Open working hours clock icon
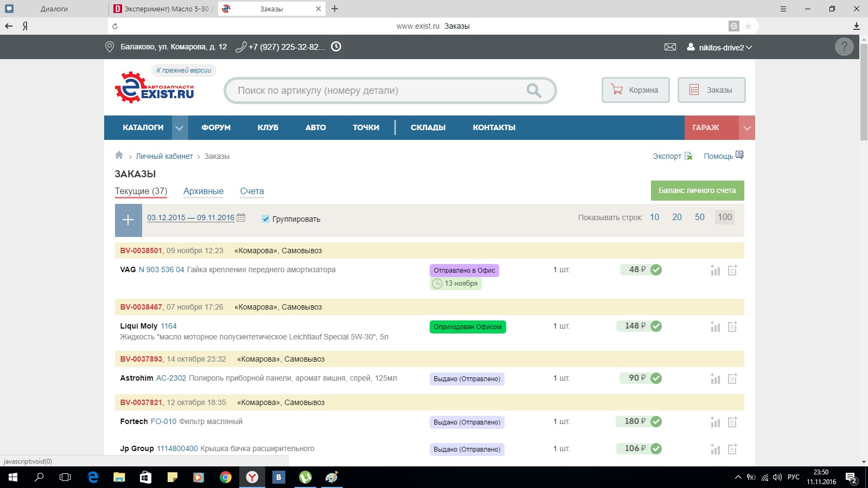Image resolution: width=868 pixels, height=488 pixels. click(336, 47)
